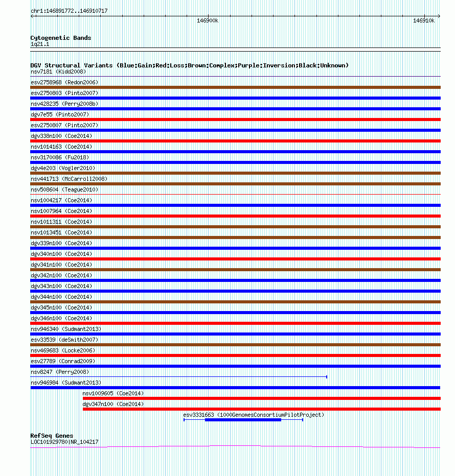This screenshot has width=455, height=476.
Task: Click the DGV Structural Variants track title
Action: coord(189,65)
